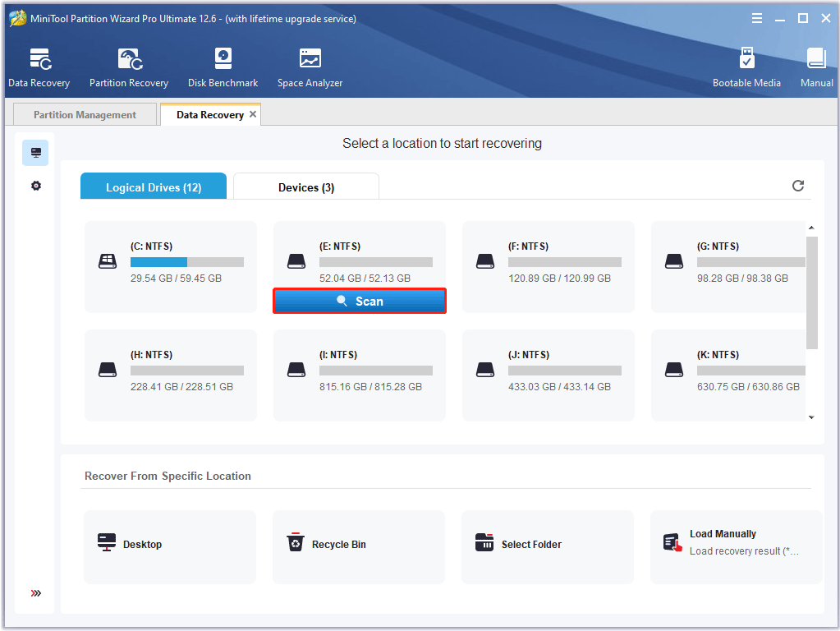Image resolution: width=840 pixels, height=631 pixels.
Task: Click Load Manually recovery result option
Action: point(736,547)
